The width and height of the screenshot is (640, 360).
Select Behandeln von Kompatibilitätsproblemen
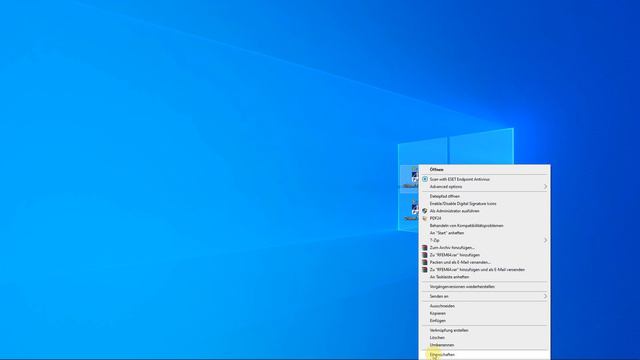484,226
